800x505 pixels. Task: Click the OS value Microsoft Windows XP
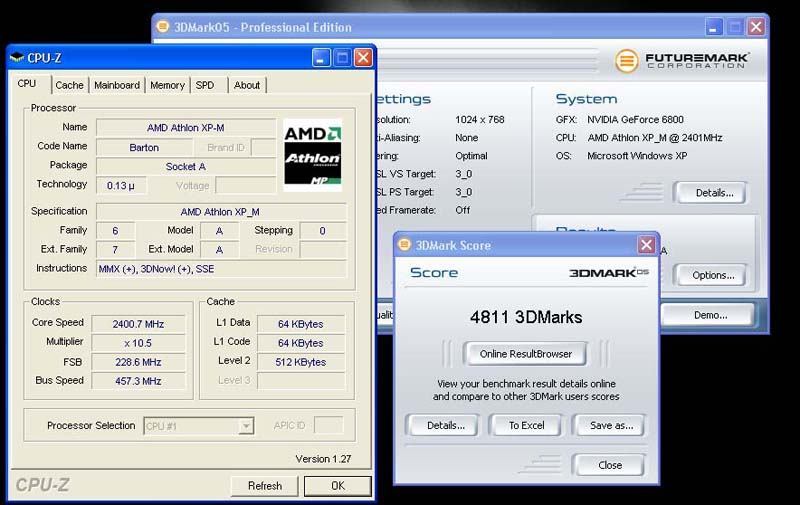pos(637,156)
